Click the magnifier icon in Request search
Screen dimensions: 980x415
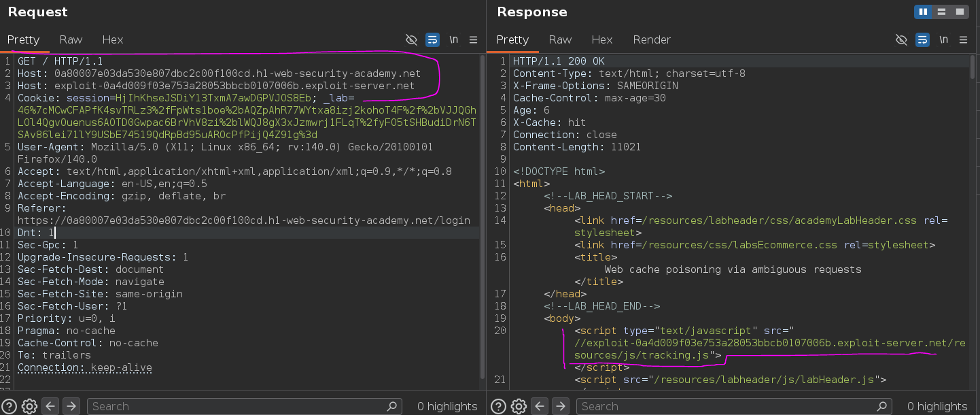pos(391,406)
